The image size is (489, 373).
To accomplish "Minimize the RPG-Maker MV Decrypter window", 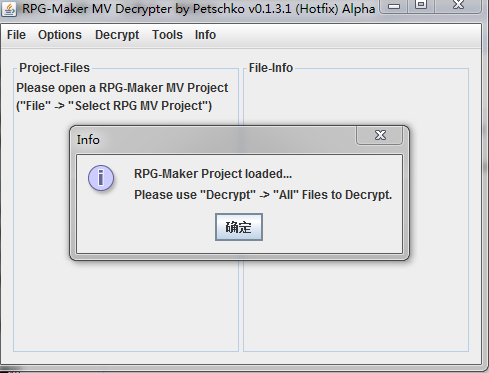I will pyautogui.click(x=394, y=6).
